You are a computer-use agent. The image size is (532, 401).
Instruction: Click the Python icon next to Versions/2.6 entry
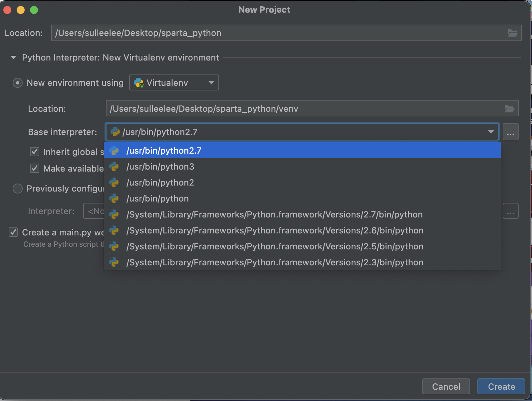[x=114, y=230]
